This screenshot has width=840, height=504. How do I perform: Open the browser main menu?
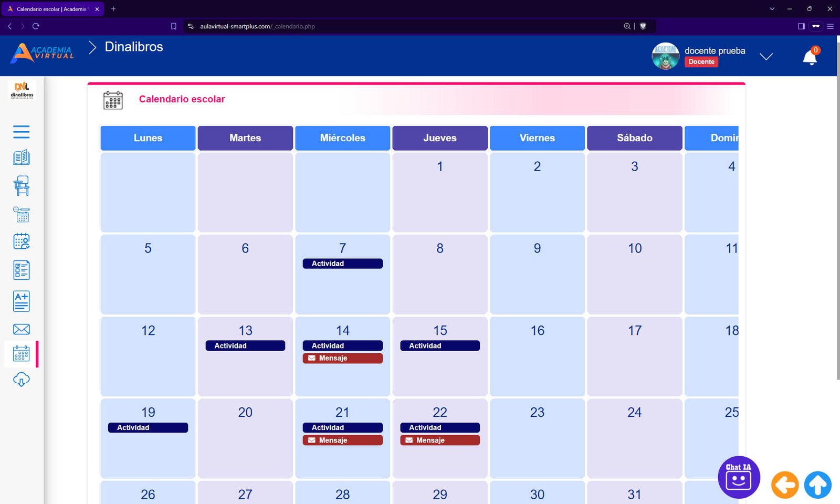pos(830,26)
